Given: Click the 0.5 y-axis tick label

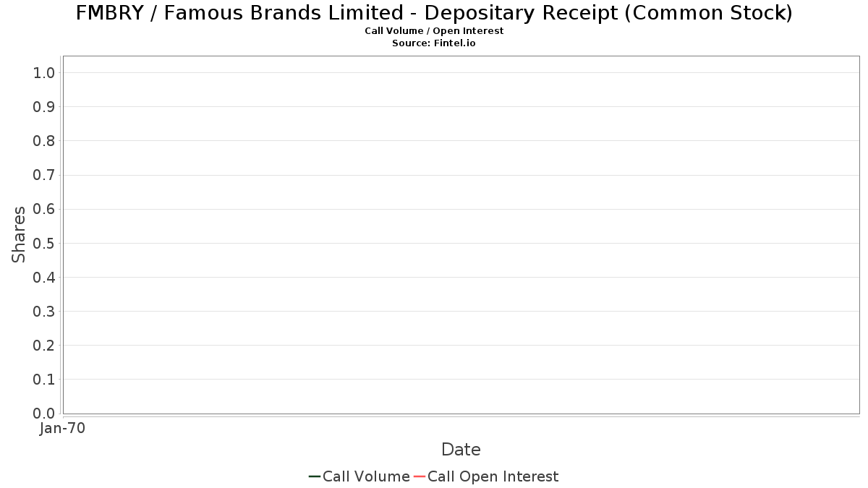Looking at the screenshot, I should tap(44, 243).
